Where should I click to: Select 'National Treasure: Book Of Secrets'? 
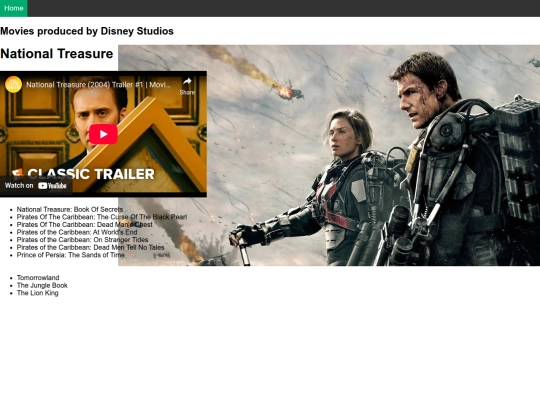point(70,209)
